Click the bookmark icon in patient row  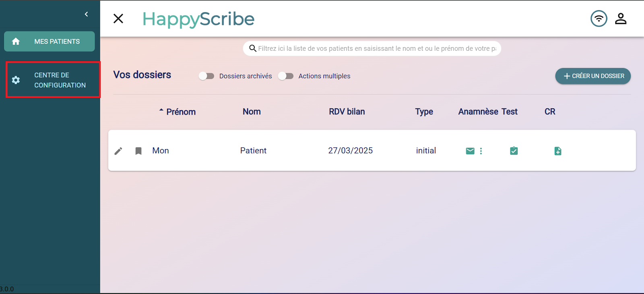[x=138, y=151]
